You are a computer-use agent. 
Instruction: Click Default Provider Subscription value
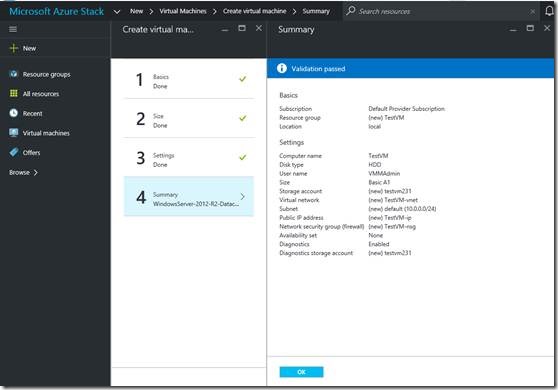click(x=406, y=109)
